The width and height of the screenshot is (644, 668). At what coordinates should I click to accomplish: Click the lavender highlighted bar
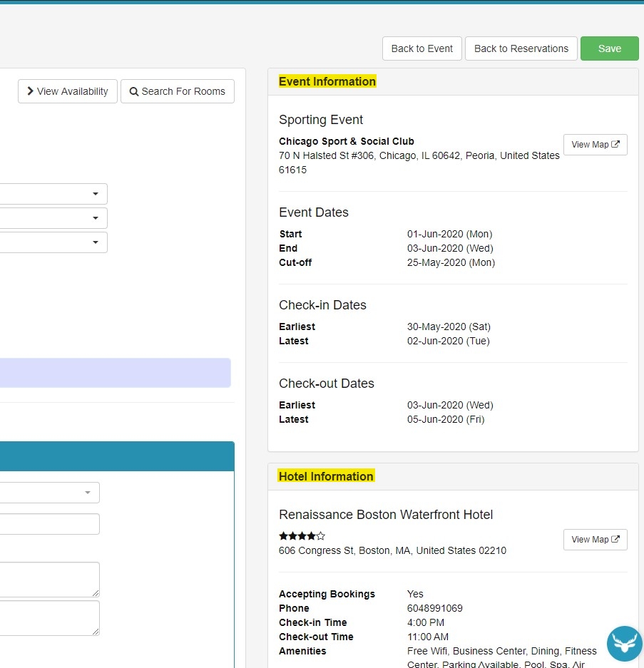pyautogui.click(x=115, y=373)
